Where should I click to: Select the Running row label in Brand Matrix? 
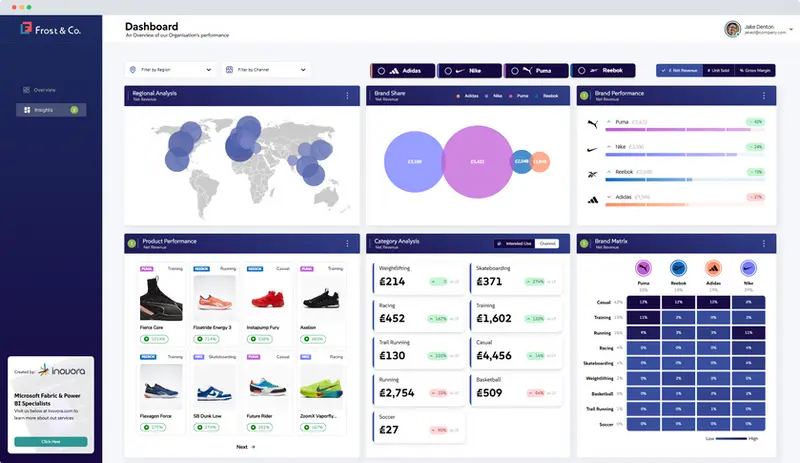coord(602,333)
